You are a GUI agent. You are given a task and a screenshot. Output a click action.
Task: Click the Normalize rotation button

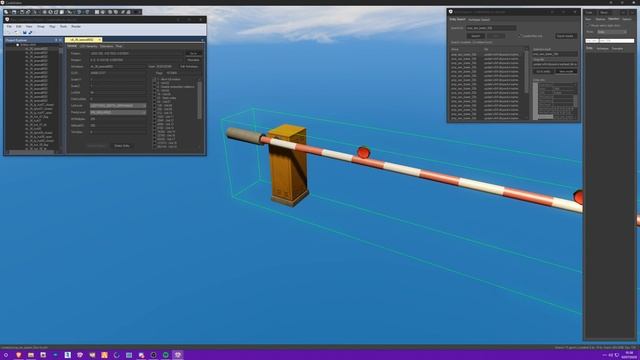193,60
